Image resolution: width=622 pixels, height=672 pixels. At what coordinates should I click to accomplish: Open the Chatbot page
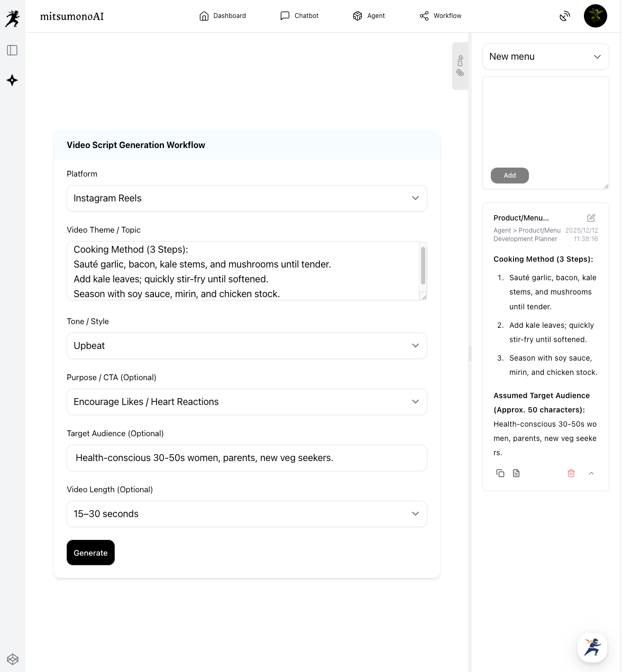299,16
